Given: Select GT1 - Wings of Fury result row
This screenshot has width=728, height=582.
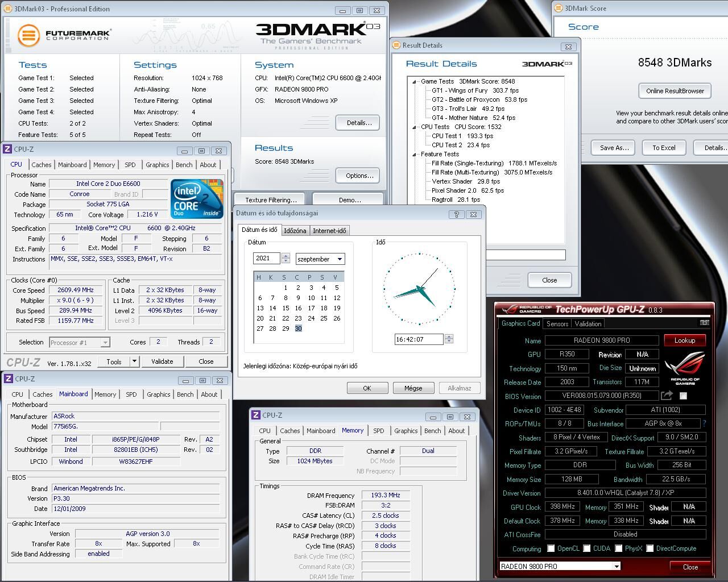Looking at the screenshot, I should pyautogui.click(x=475, y=90).
